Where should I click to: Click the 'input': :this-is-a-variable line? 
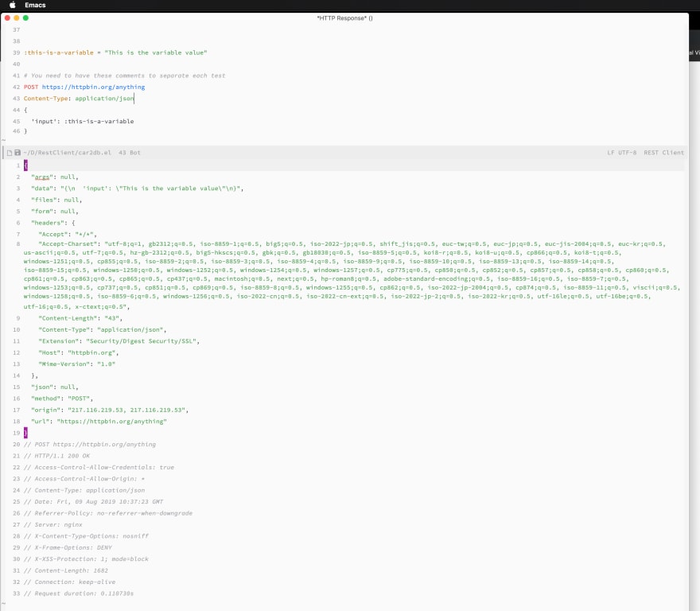tap(82, 122)
